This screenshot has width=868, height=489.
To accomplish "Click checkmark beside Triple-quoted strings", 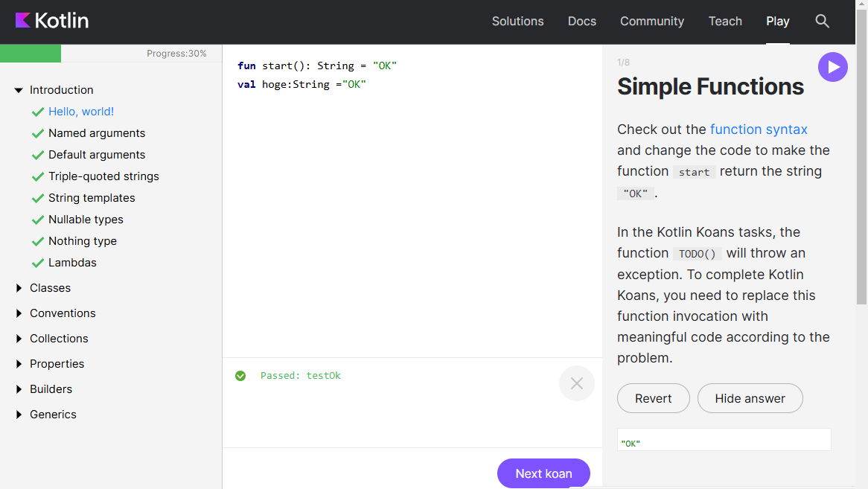I will point(38,177).
